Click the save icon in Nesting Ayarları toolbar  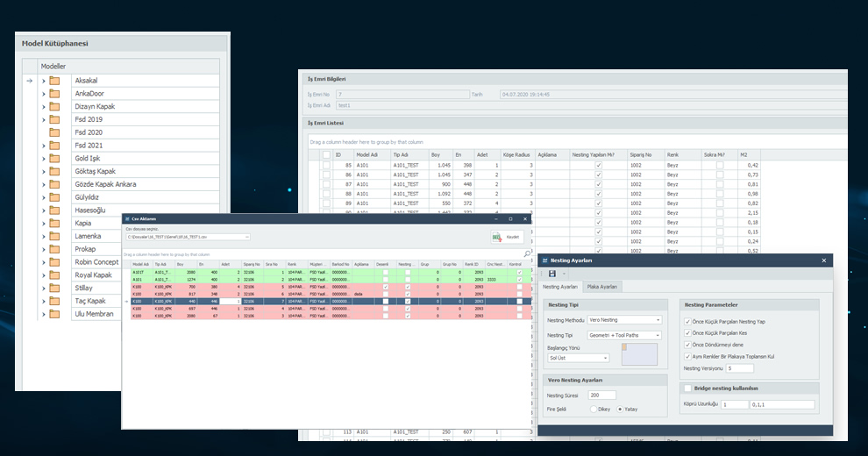tap(551, 274)
